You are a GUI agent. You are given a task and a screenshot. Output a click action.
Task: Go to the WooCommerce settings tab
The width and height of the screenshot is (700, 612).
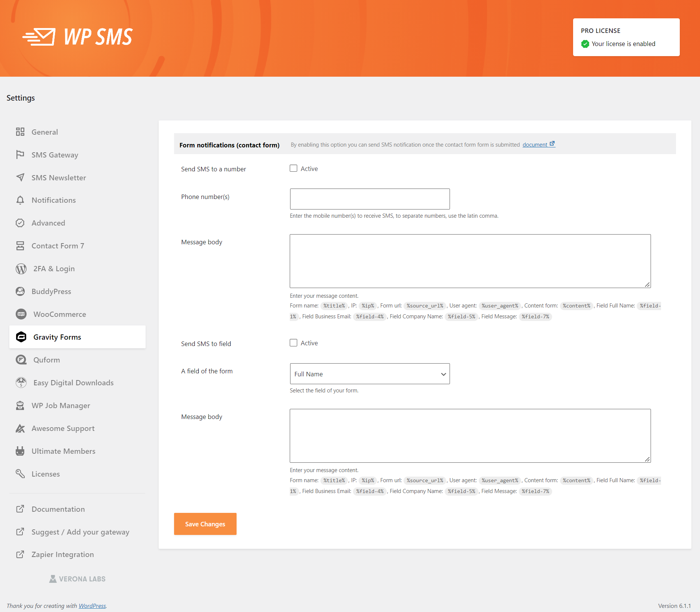tap(77, 314)
